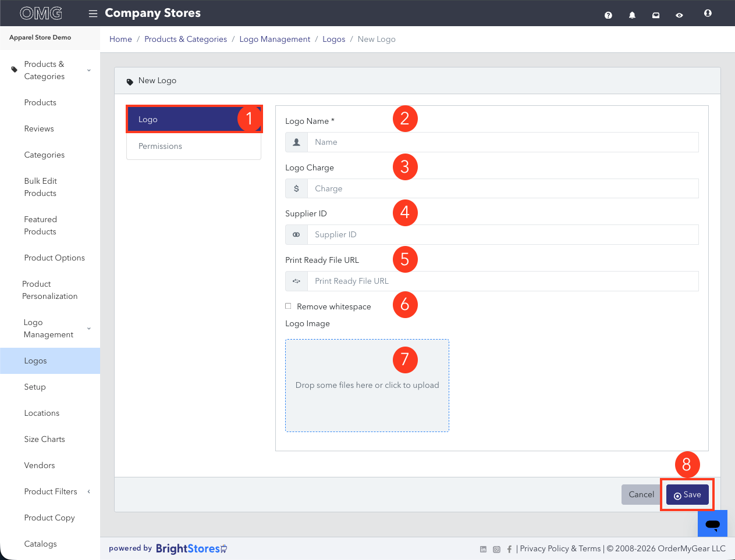This screenshot has width=735, height=560.
Task: Open the inbox tray icon
Action: click(x=656, y=15)
